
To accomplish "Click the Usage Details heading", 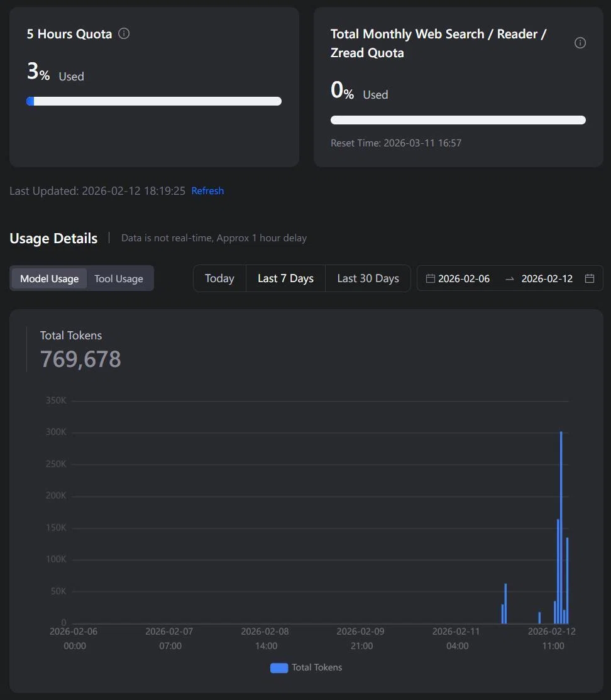I will point(53,238).
